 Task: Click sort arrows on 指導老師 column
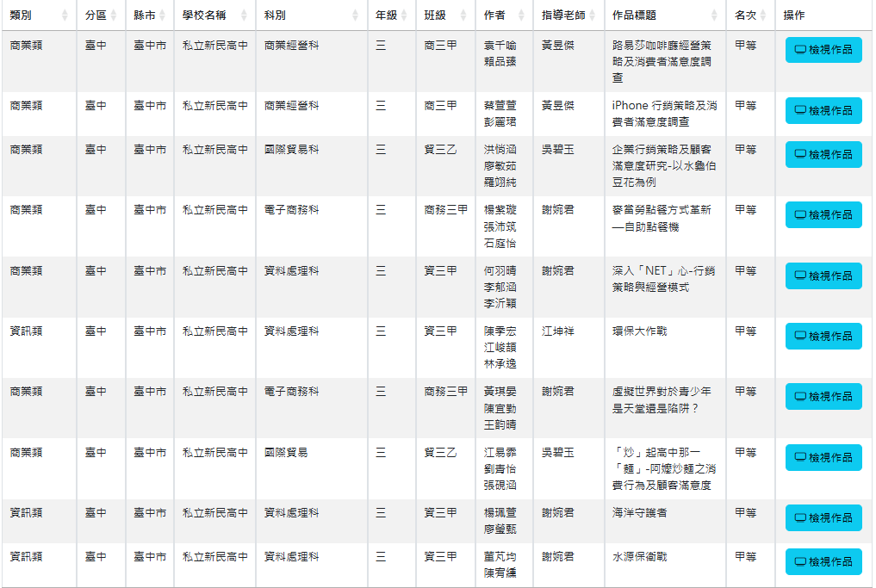[x=592, y=15]
